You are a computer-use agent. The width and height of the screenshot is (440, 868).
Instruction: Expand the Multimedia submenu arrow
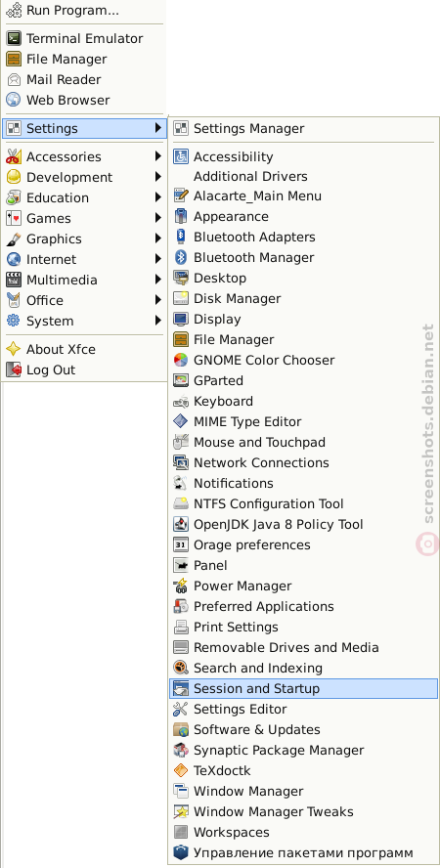point(158,280)
